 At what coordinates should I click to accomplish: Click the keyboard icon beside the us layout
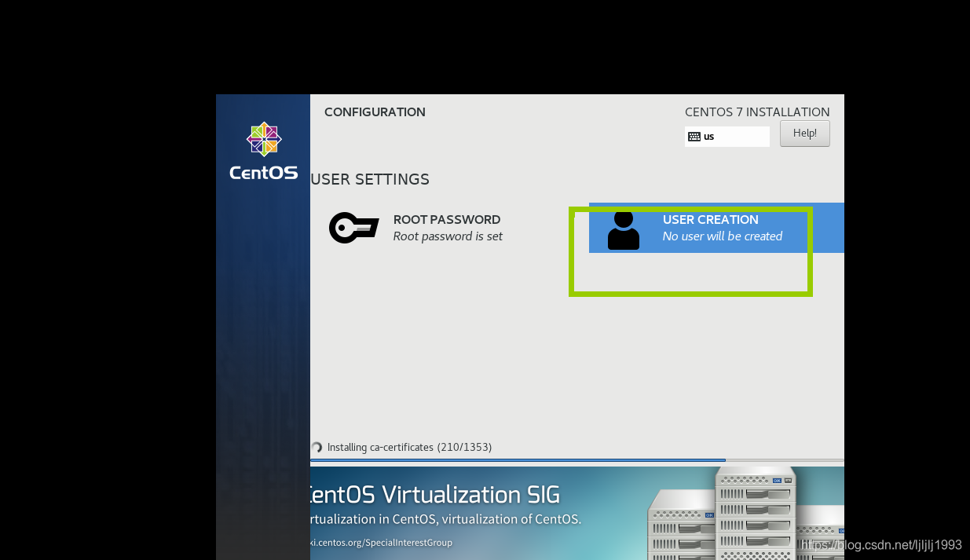click(x=694, y=137)
